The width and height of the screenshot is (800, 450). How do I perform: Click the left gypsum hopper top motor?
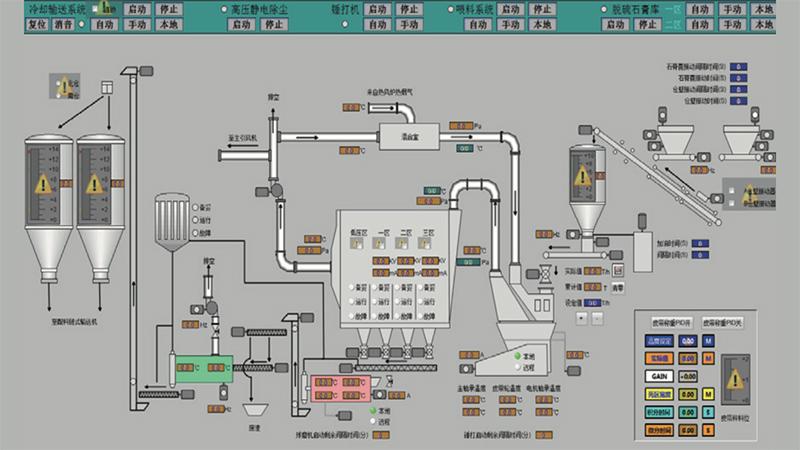coord(662,114)
